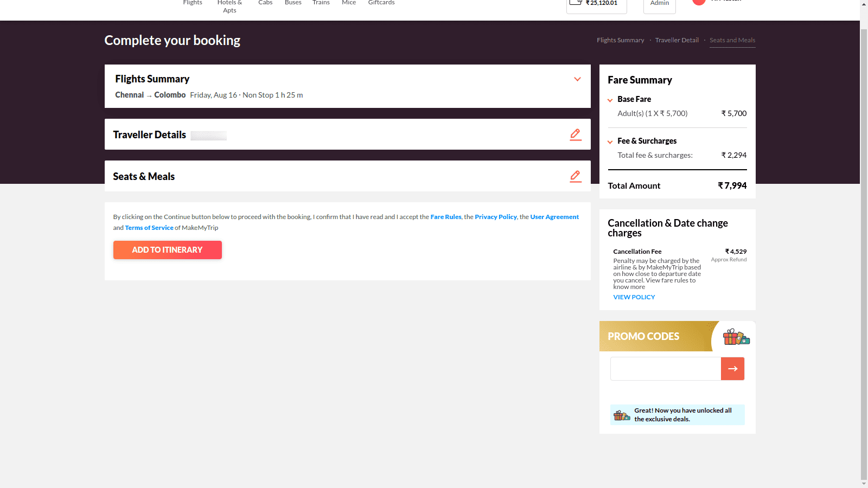Click the small gift icon in unlocked deals banner
The image size is (868, 488).
click(621, 415)
